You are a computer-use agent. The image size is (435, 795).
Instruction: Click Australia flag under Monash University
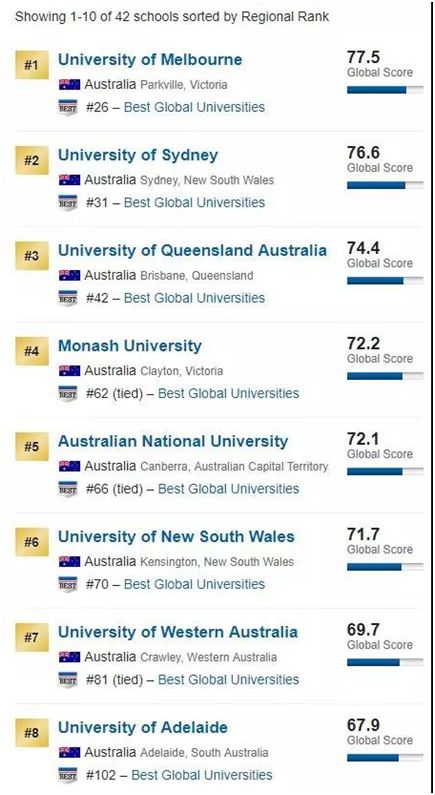[x=69, y=371]
